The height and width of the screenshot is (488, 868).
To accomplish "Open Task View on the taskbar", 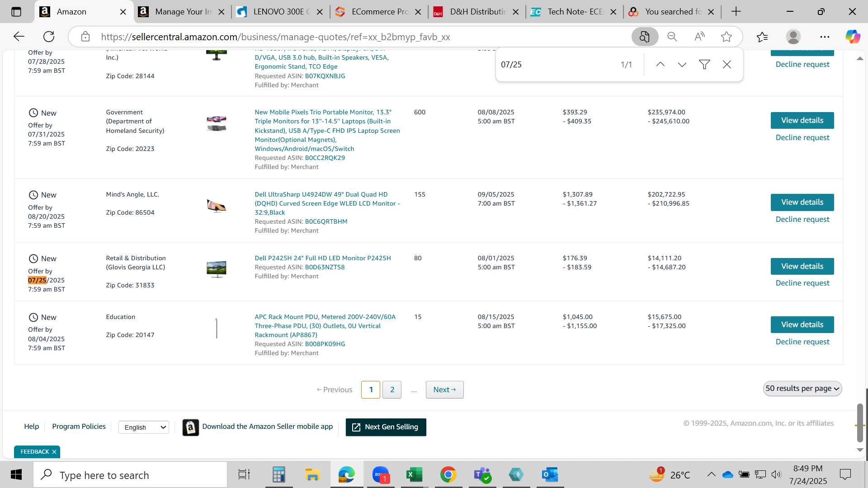I will pos(244,475).
